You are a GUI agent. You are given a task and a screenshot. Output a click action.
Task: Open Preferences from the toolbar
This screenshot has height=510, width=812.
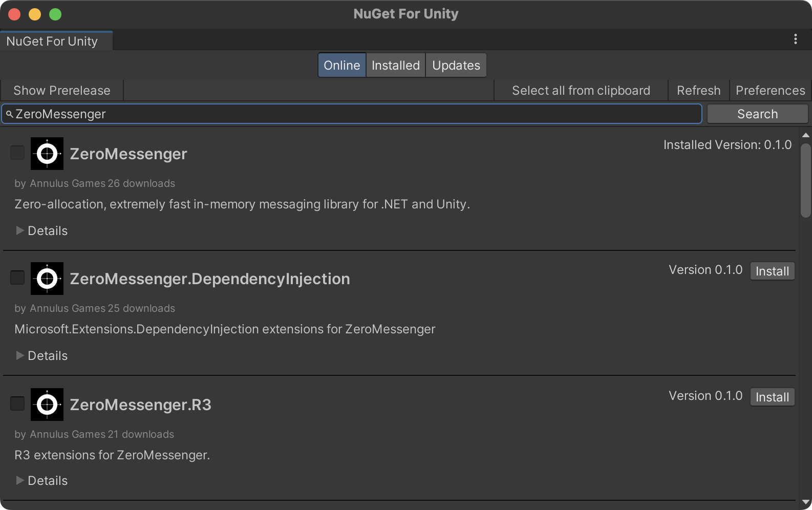(x=770, y=91)
